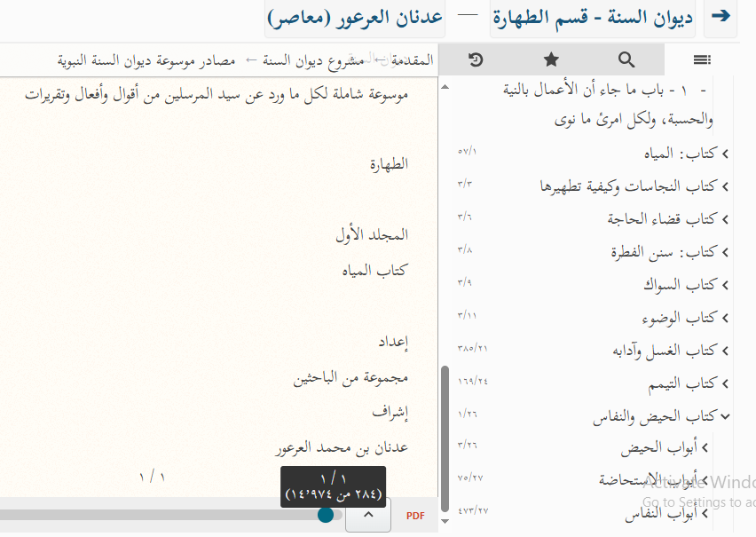Open author link عدنان العرعور (معاصر)

pos(355,18)
